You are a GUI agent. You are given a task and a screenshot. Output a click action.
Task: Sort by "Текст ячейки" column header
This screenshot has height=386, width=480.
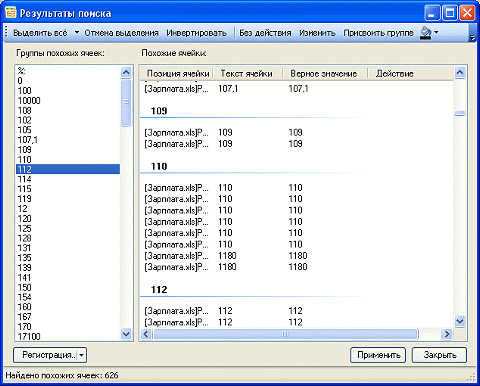[x=247, y=73]
